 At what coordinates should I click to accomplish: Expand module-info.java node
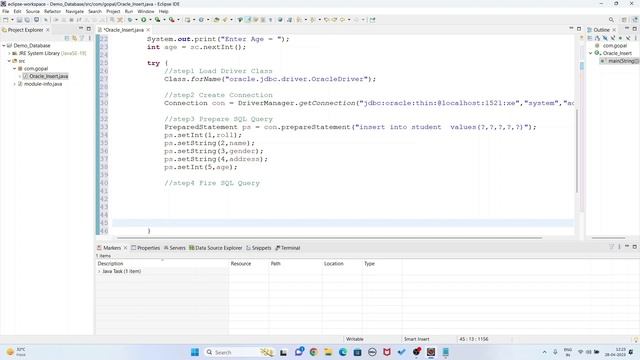coord(15,84)
